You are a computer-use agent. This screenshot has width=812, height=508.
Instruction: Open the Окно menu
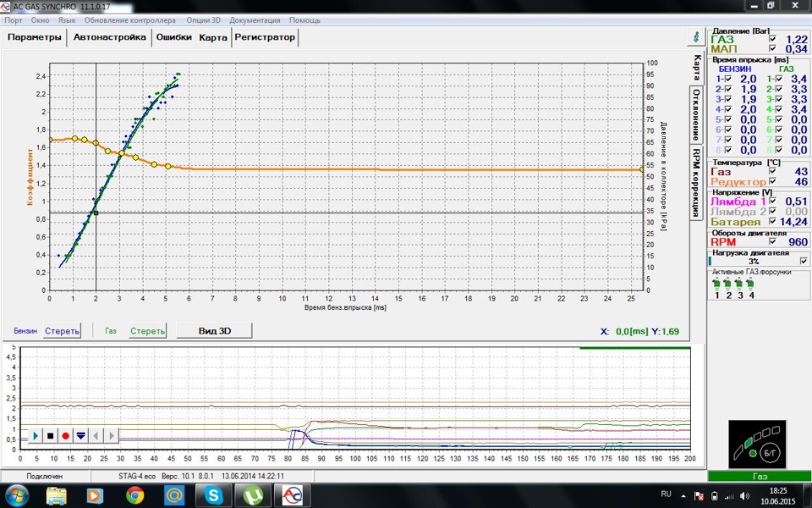click(x=40, y=20)
